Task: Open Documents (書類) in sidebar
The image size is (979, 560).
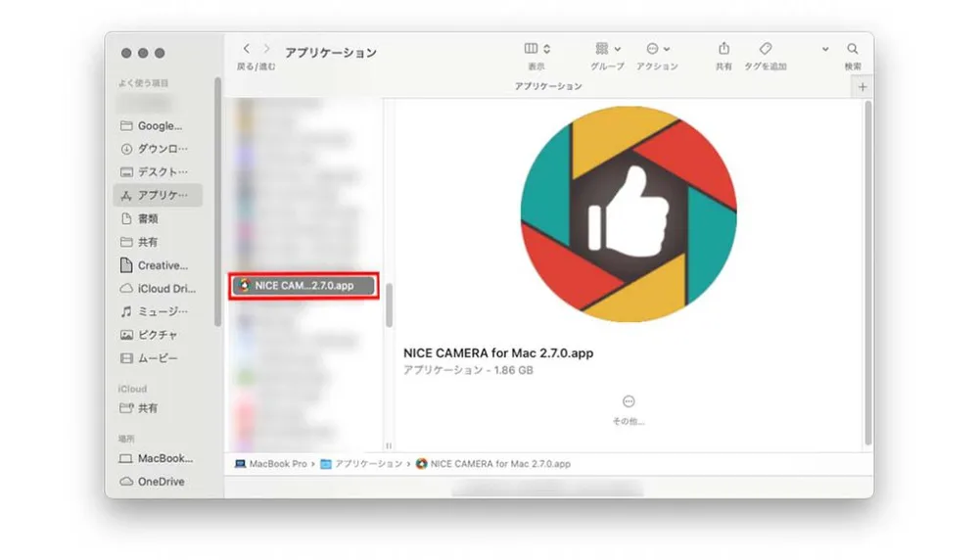Action: pos(160,218)
